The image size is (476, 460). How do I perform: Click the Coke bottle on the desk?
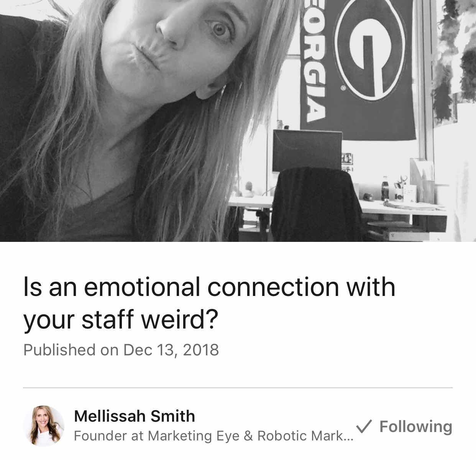tap(385, 188)
